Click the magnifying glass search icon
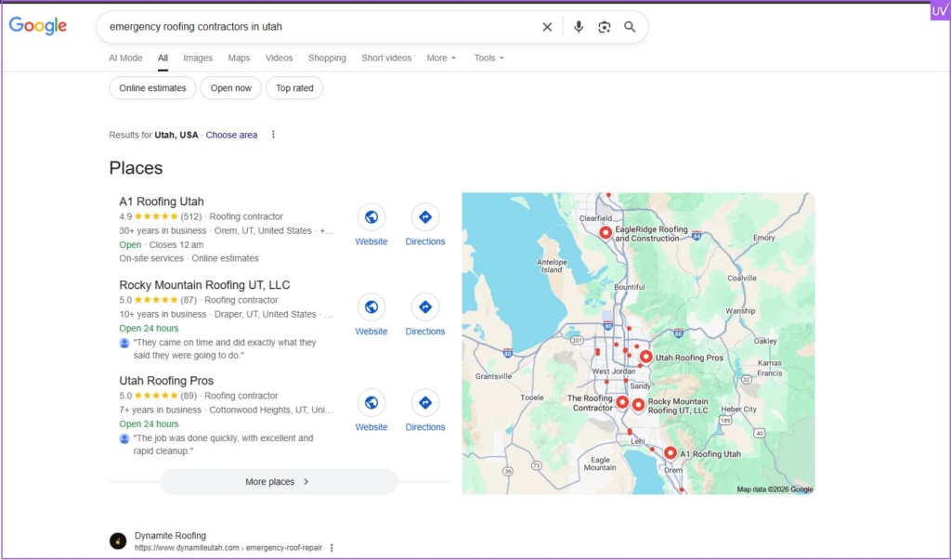Screen dimensions: 951x560 click(630, 27)
